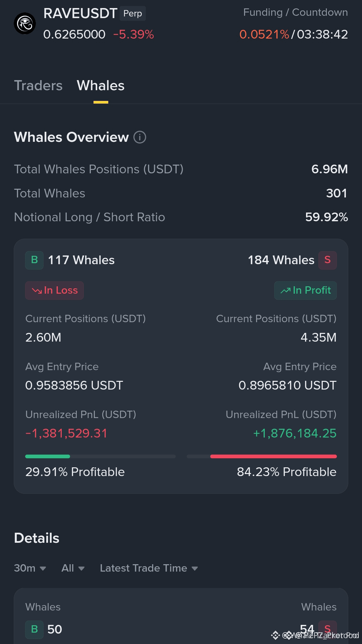The height and width of the screenshot is (644, 362).
Task: Select the Whales tab
Action: click(101, 86)
